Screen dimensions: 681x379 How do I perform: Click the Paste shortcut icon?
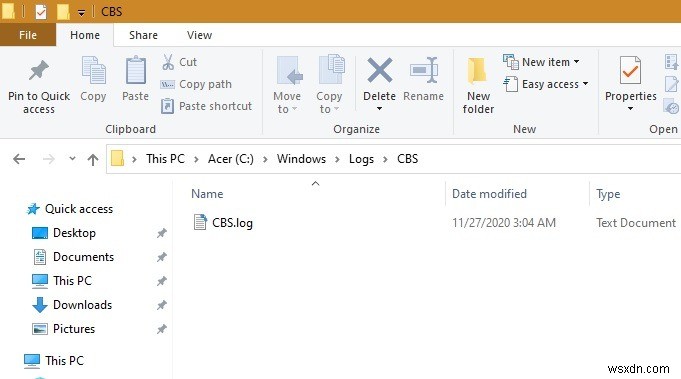coord(167,106)
